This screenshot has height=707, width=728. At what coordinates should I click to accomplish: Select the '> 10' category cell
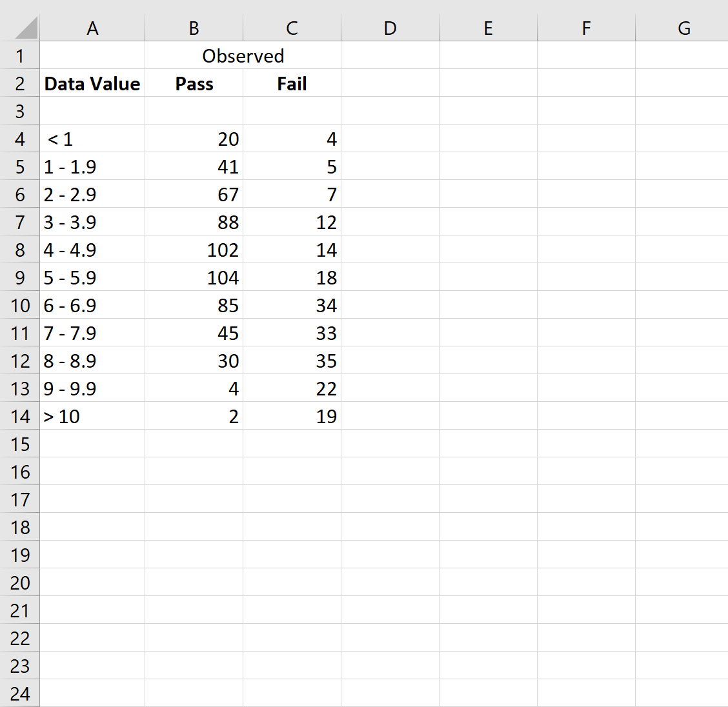[x=92, y=416]
